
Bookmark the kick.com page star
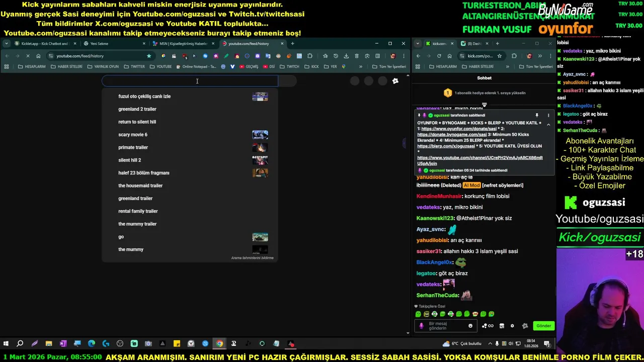pos(500,56)
